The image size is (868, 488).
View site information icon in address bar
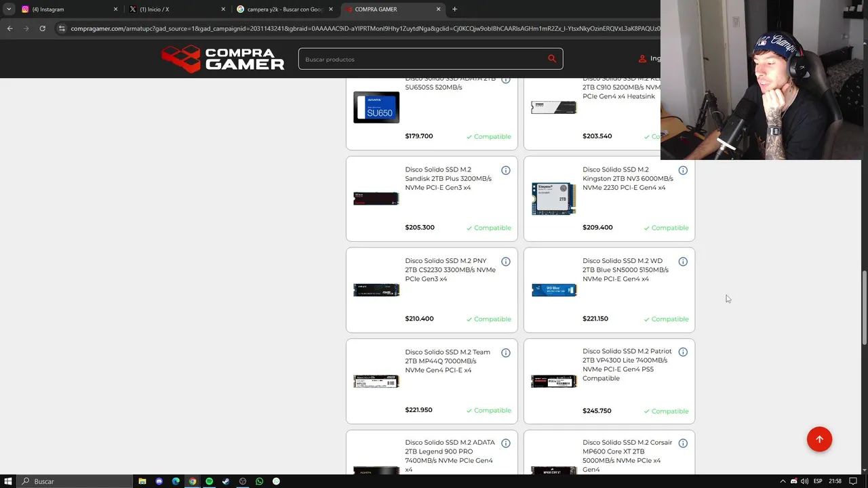click(x=62, y=28)
